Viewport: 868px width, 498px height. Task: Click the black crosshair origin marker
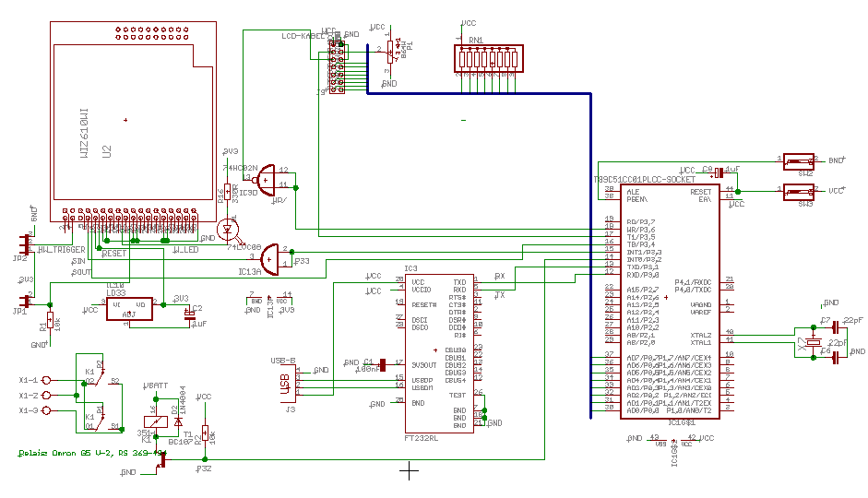pyautogui.click(x=409, y=471)
